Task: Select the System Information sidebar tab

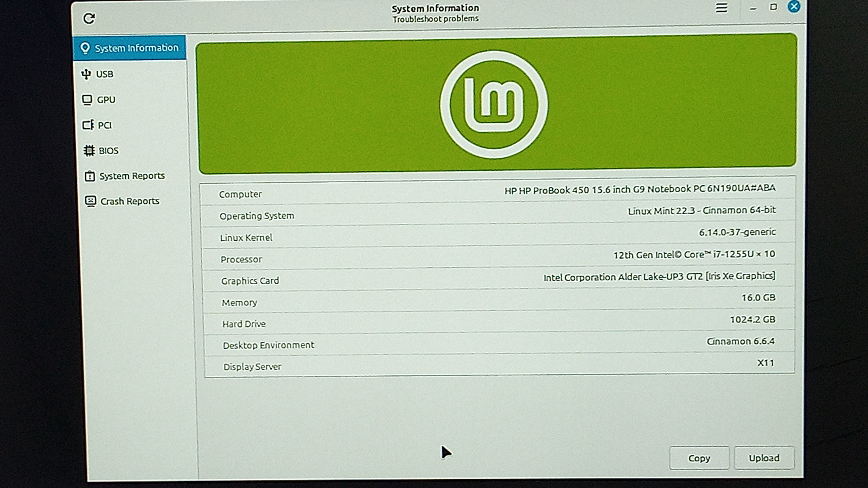Action: tap(130, 48)
